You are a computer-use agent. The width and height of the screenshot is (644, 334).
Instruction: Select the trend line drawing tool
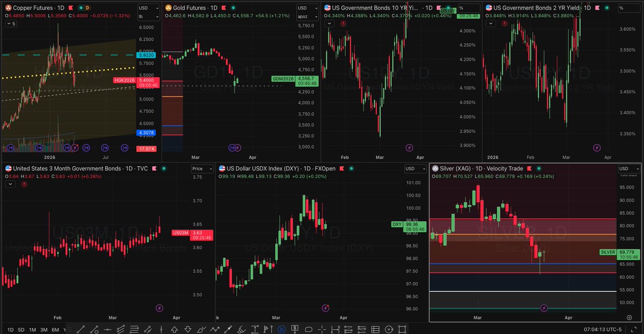81,329
